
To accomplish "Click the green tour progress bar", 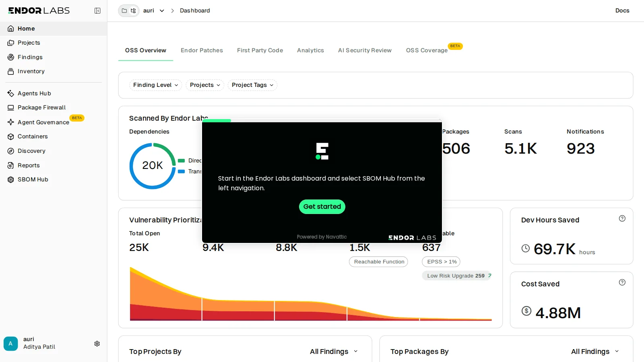I will (x=217, y=121).
